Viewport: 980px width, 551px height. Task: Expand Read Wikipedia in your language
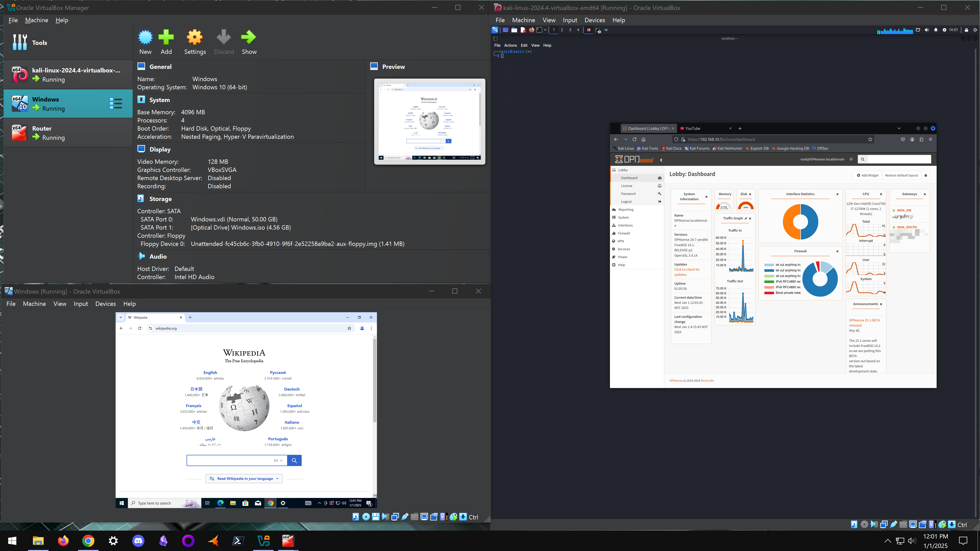(244, 479)
